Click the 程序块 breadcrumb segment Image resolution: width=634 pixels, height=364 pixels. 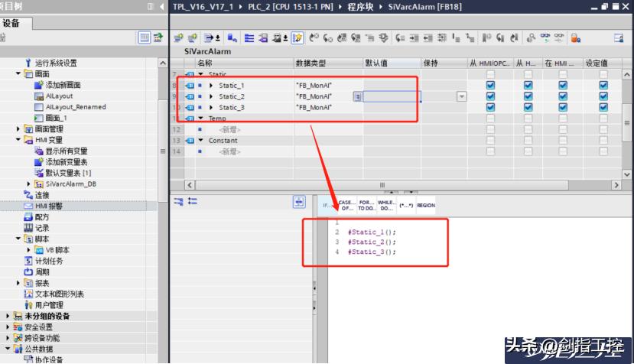click(x=360, y=6)
